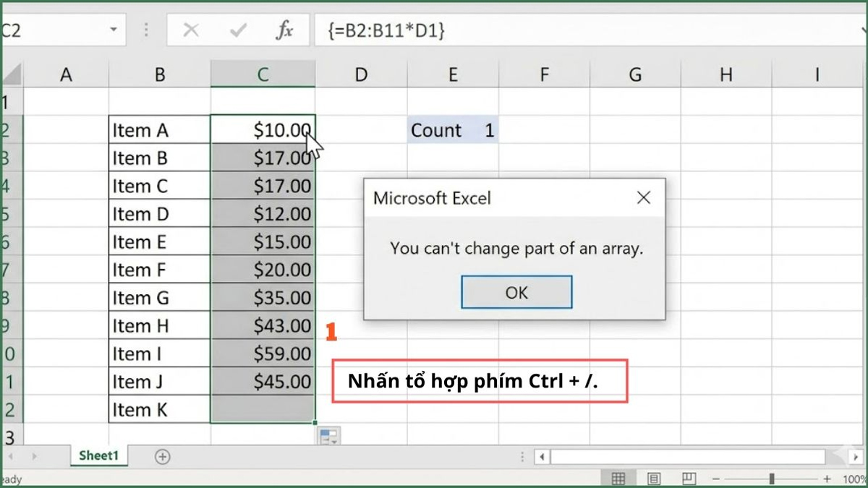Image resolution: width=868 pixels, height=488 pixels.
Task: Click the Item I cell
Action: tap(160, 354)
